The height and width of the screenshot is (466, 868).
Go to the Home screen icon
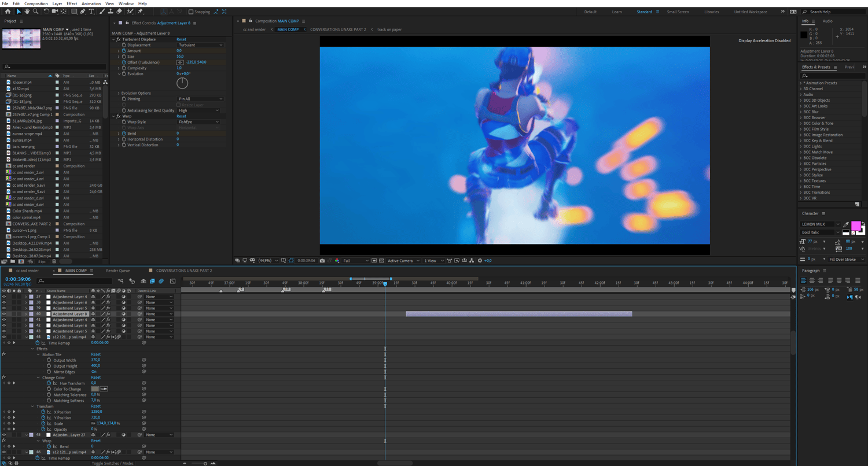8,12
